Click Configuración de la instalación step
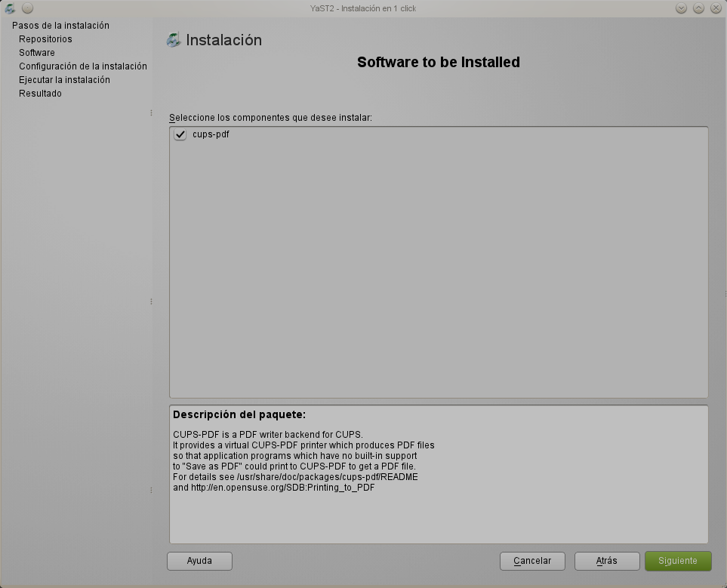The height and width of the screenshot is (588, 727). (x=83, y=66)
